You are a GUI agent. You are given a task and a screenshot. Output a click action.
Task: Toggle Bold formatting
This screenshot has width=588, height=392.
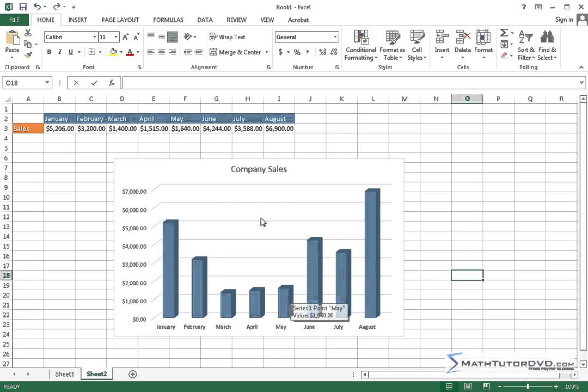pos(49,52)
